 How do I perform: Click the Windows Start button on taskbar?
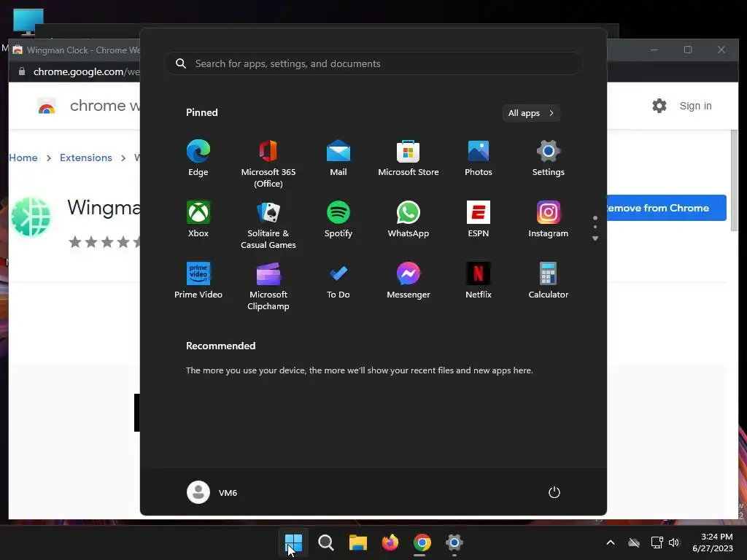(x=293, y=542)
